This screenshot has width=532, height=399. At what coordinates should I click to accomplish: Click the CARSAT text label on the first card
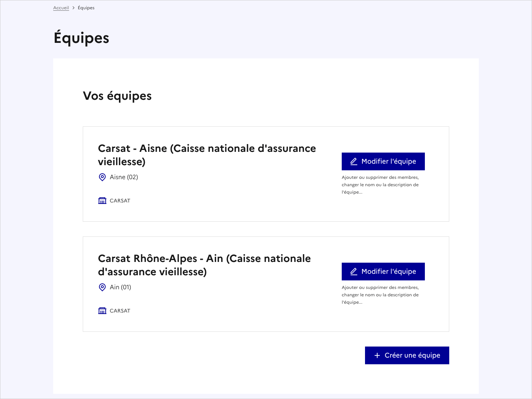point(120,201)
